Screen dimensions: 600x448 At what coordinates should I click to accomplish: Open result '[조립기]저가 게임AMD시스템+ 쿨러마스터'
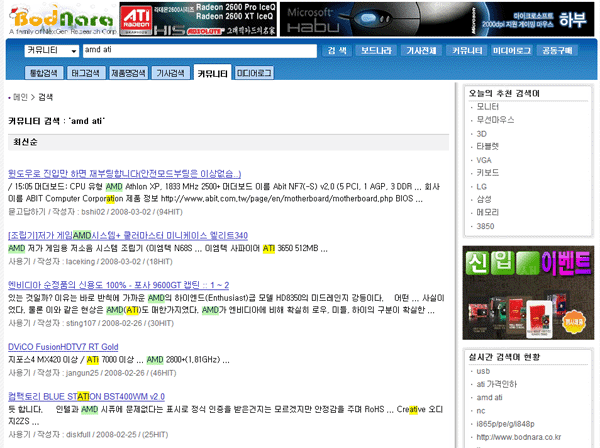click(128, 235)
